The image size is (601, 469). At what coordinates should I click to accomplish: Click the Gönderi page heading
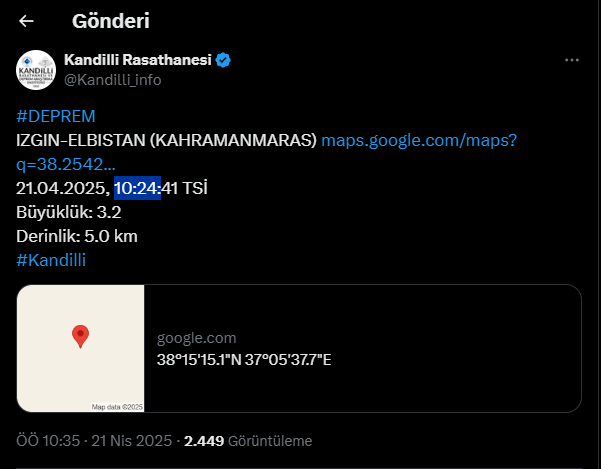pos(110,21)
